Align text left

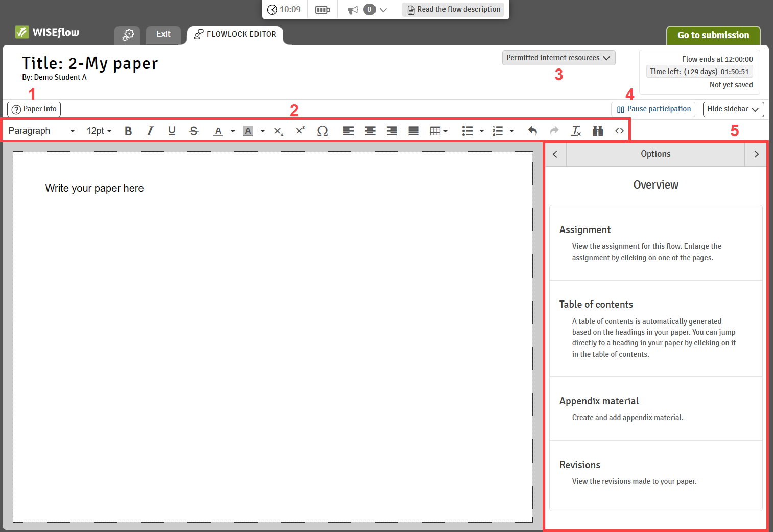(348, 131)
